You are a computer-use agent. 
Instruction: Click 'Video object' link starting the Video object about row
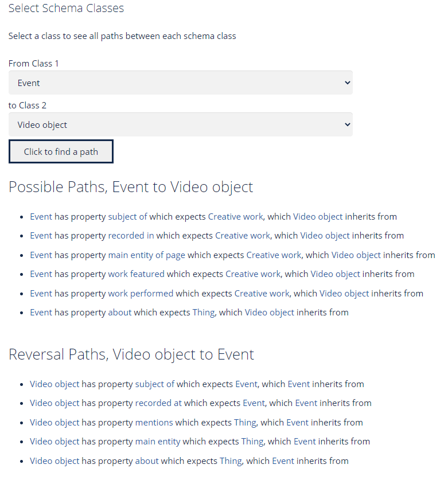coord(54,461)
